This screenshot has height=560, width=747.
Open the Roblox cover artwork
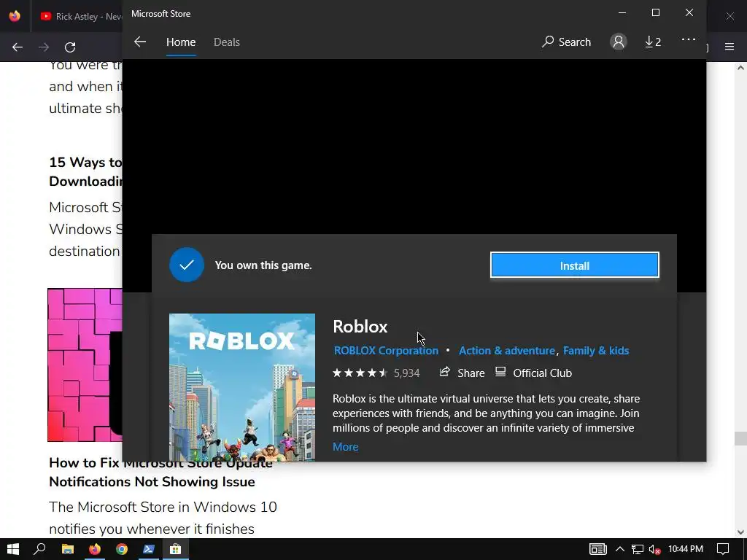(242, 386)
